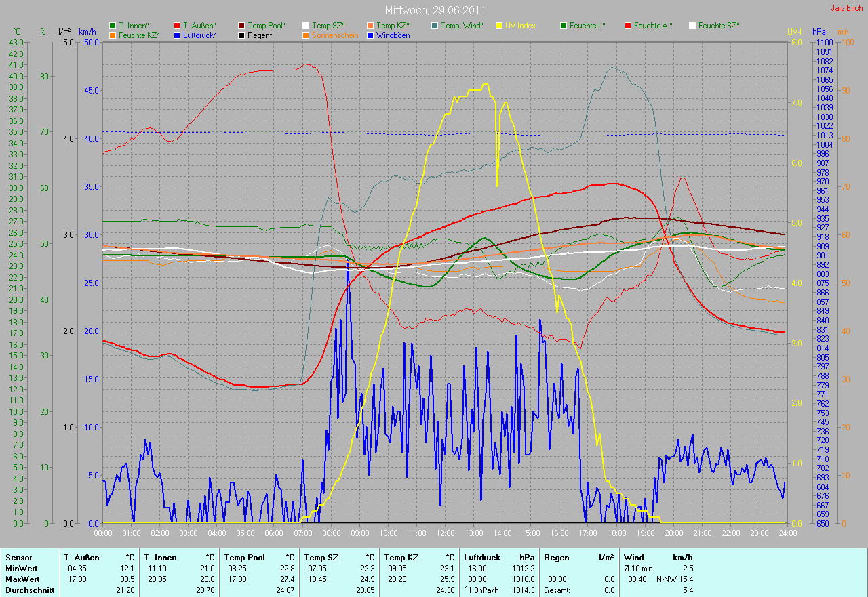Click the MaxWert row label in the table
This screenshot has width=868, height=597.
tap(21, 579)
